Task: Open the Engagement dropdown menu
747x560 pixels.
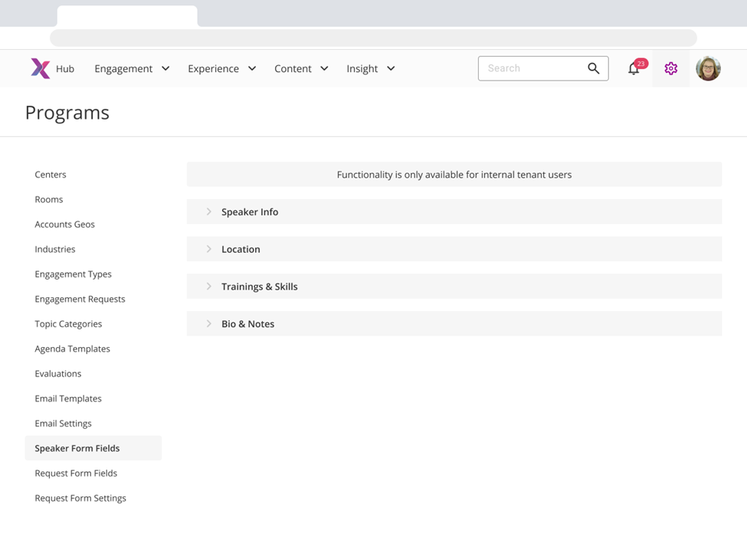Action: click(x=132, y=69)
